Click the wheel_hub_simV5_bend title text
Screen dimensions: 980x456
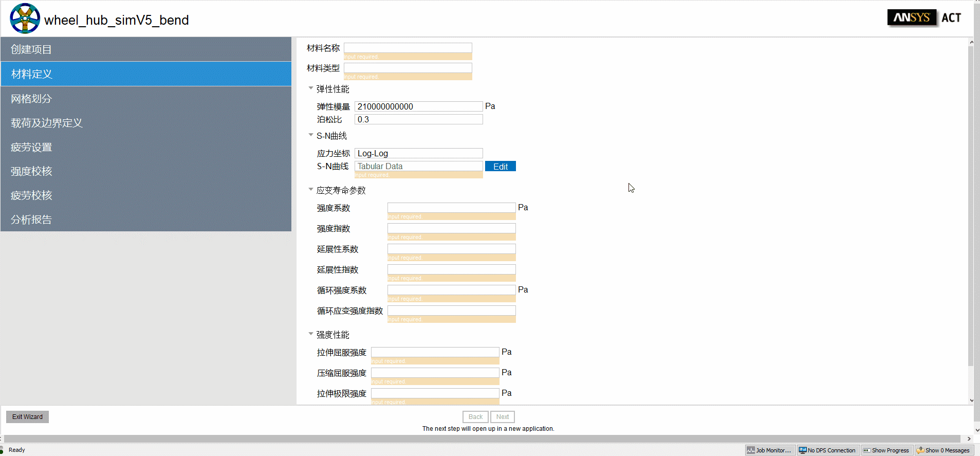click(116, 20)
